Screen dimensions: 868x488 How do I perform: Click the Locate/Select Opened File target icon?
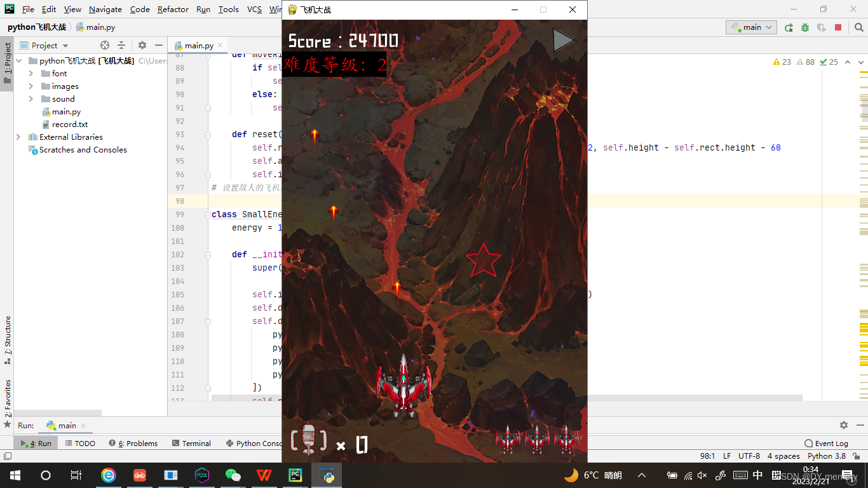(105, 45)
